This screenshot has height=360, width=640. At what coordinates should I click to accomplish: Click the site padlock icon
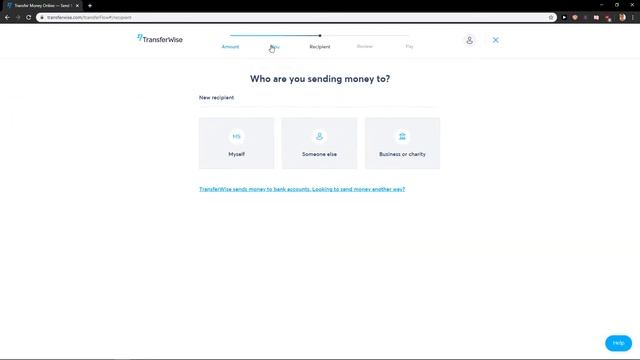coord(42,18)
